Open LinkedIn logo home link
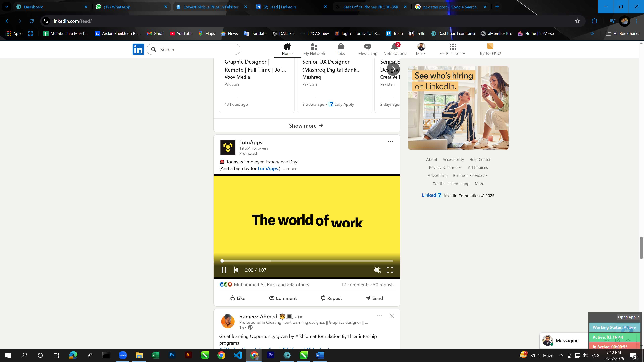This screenshot has width=644, height=362. pos(138,49)
